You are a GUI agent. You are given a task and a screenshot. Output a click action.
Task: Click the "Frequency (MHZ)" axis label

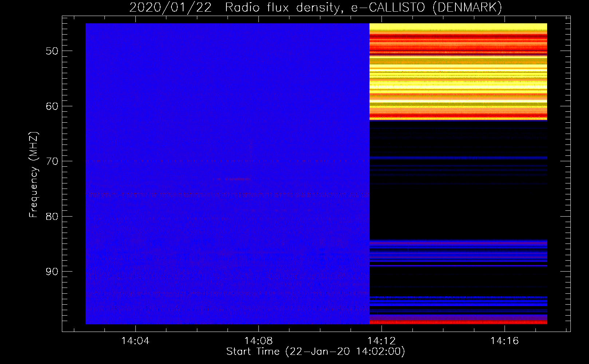(33, 175)
